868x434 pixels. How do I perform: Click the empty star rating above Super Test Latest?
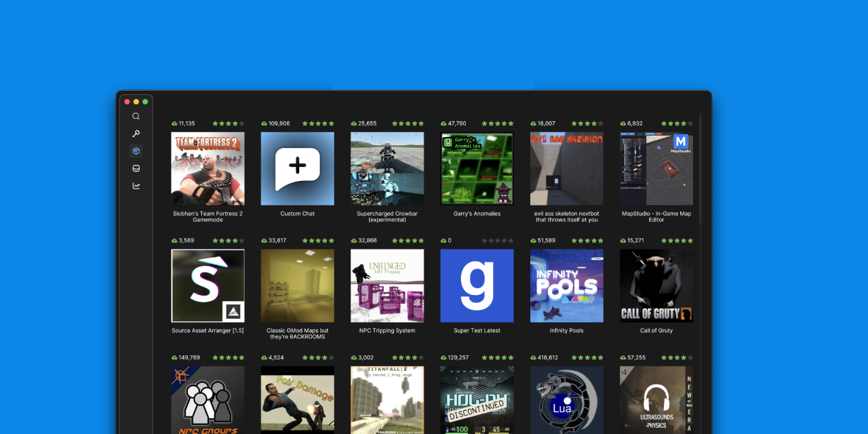tap(498, 241)
